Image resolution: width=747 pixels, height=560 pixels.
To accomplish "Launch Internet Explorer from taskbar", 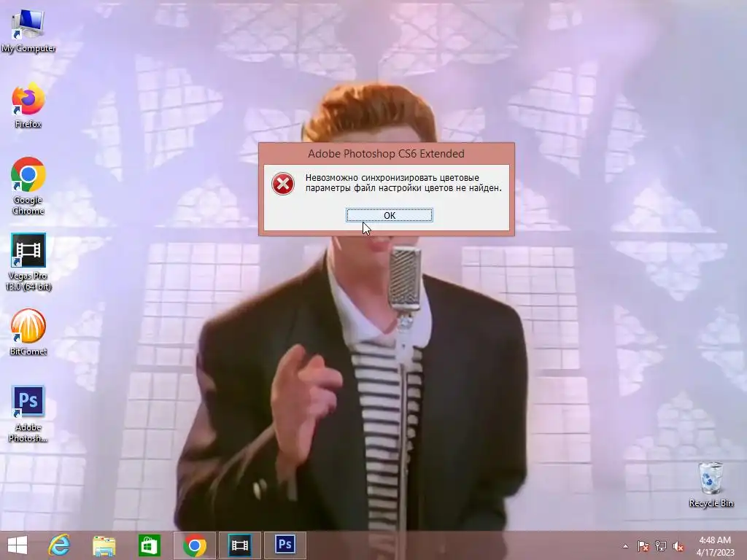I will [59, 545].
